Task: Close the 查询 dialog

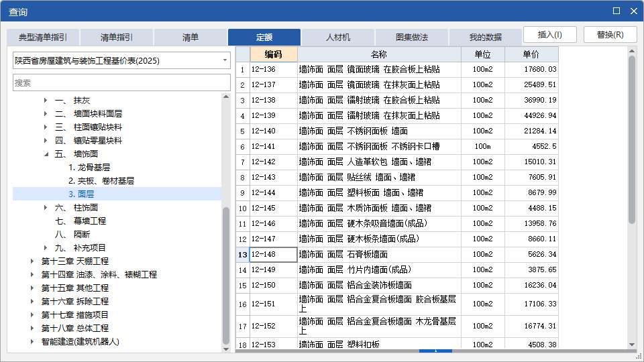Action: pos(634,11)
